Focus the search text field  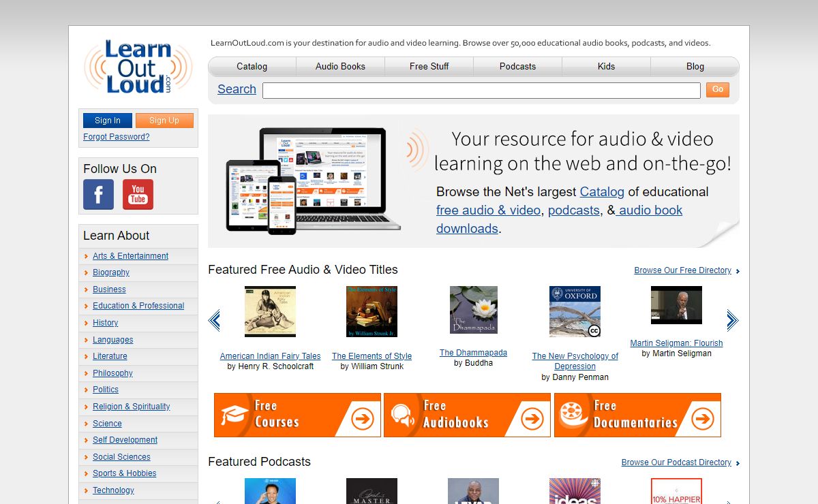481,91
